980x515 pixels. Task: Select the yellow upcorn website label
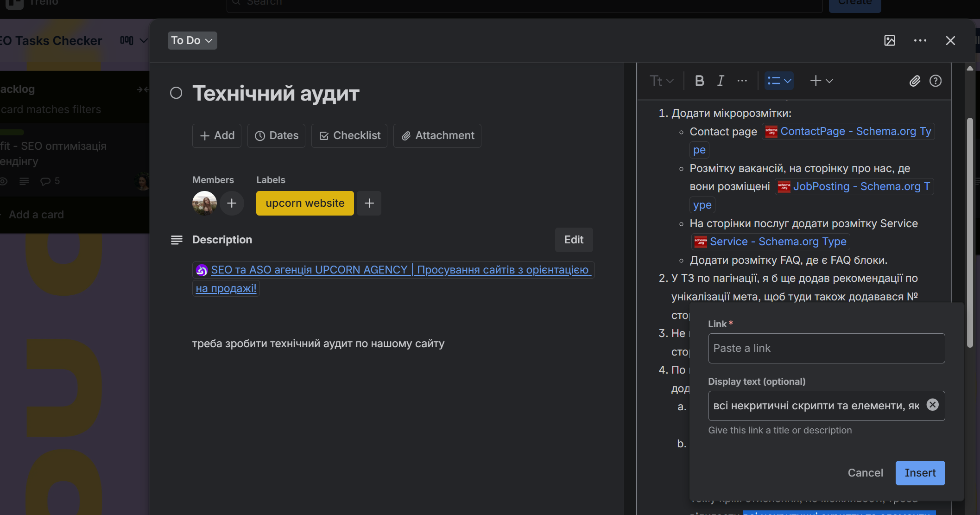[305, 203]
